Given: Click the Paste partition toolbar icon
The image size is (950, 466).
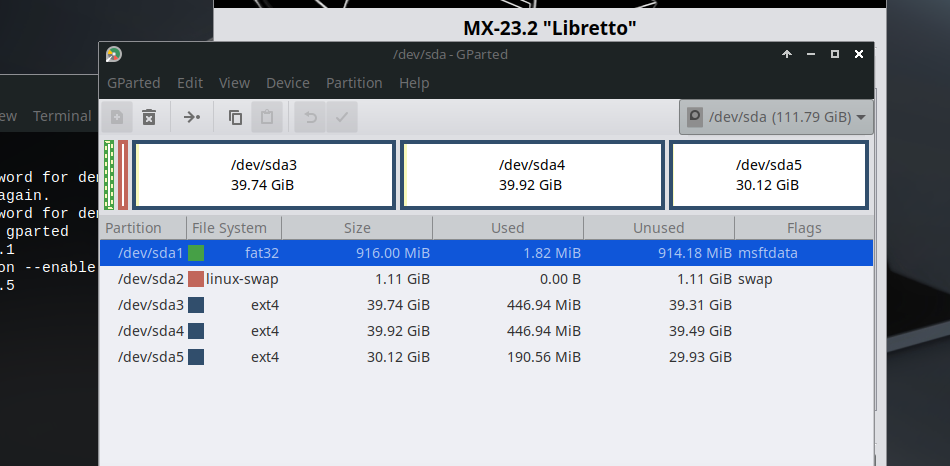Looking at the screenshot, I should (267, 117).
